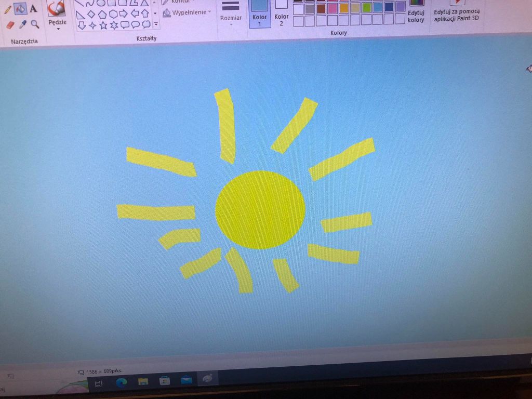
Task: Open the Mail app from the taskbar
Action: pos(187,380)
